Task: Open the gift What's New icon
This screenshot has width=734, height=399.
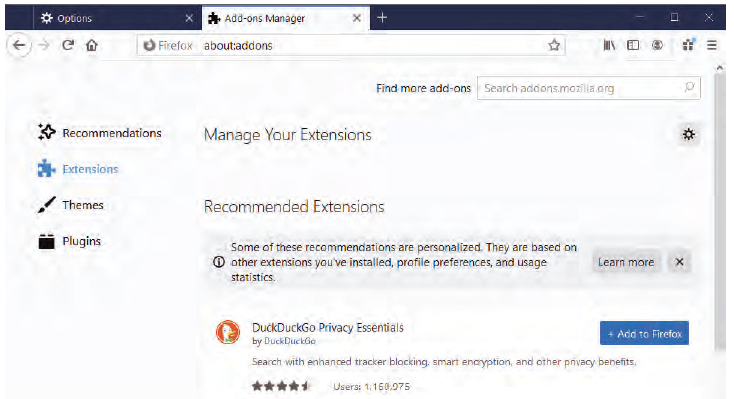Action: pos(688,45)
